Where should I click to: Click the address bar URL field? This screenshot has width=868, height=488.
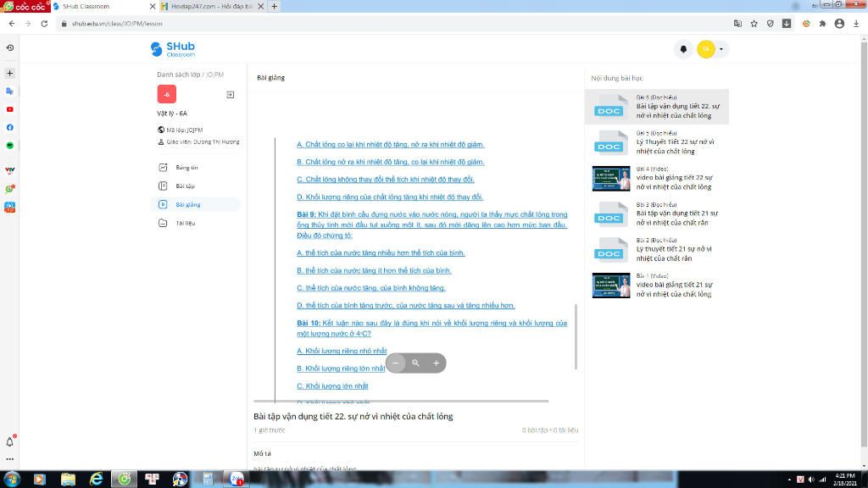coord(393,24)
